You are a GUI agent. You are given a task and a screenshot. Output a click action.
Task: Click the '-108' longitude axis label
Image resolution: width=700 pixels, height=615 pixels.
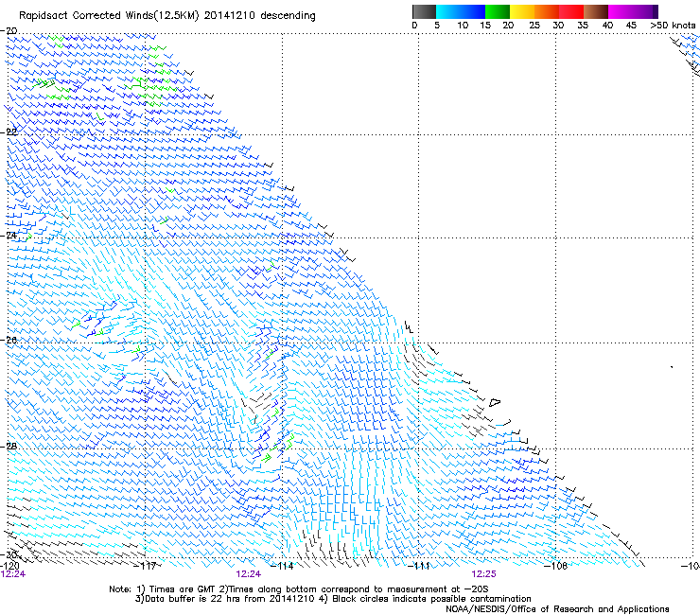point(556,567)
